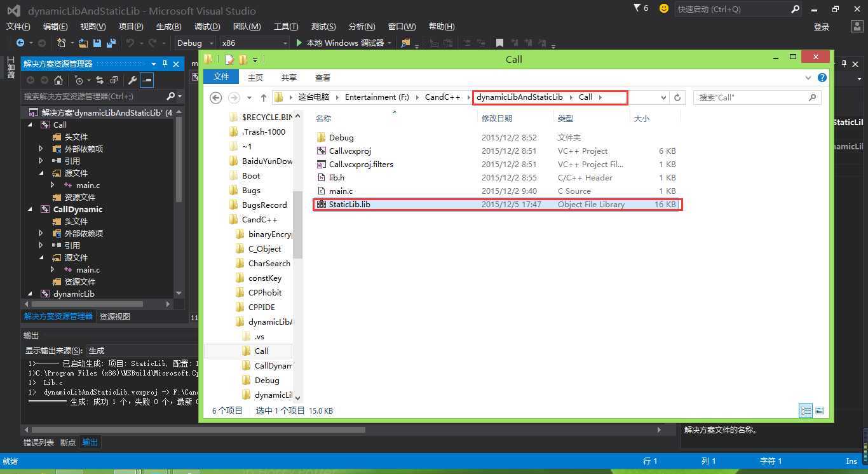Refresh the Call folder view
The height and width of the screenshot is (474, 868).
click(x=677, y=97)
